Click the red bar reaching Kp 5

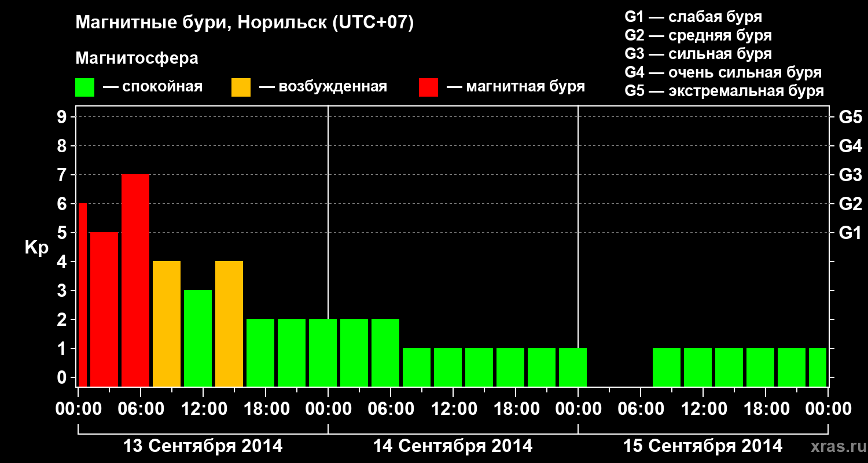click(104, 309)
